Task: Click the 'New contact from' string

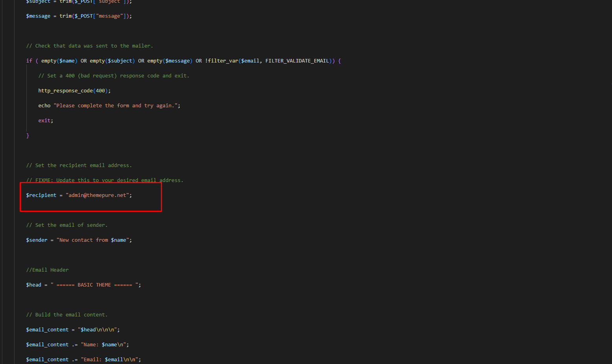Action: (x=83, y=240)
